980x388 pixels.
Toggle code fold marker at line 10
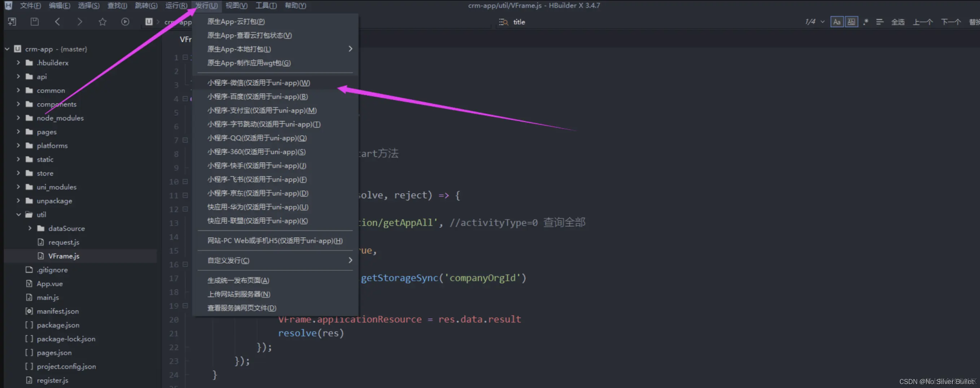coord(185,182)
